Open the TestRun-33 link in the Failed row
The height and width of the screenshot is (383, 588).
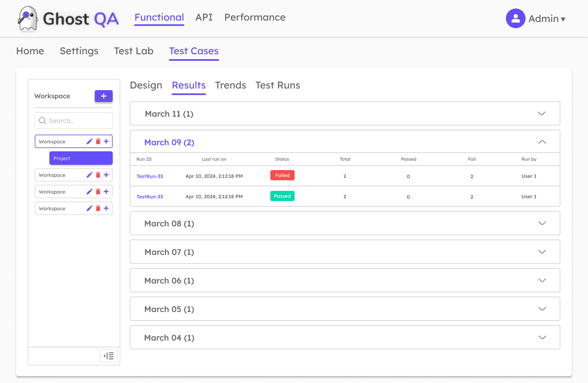pyautogui.click(x=149, y=176)
